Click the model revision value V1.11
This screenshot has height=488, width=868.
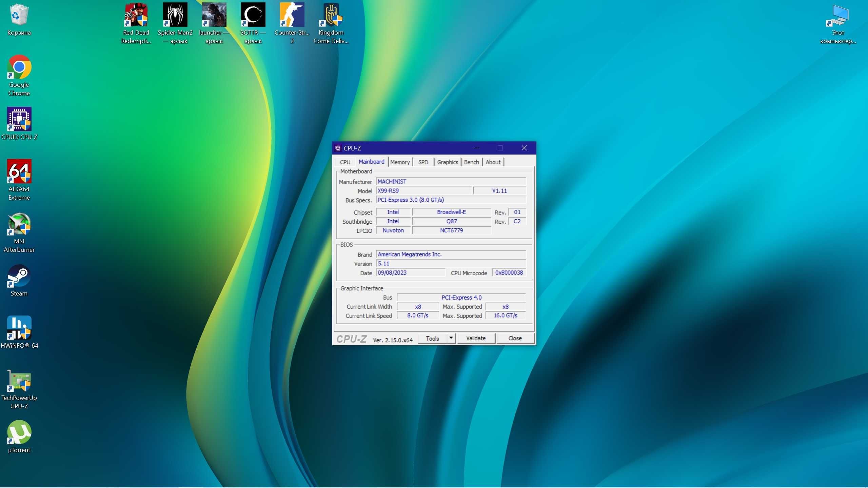tap(499, 191)
